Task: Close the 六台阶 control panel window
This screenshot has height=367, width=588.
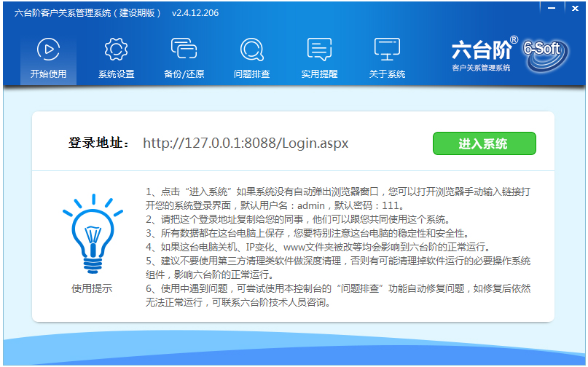Action: (575, 8)
